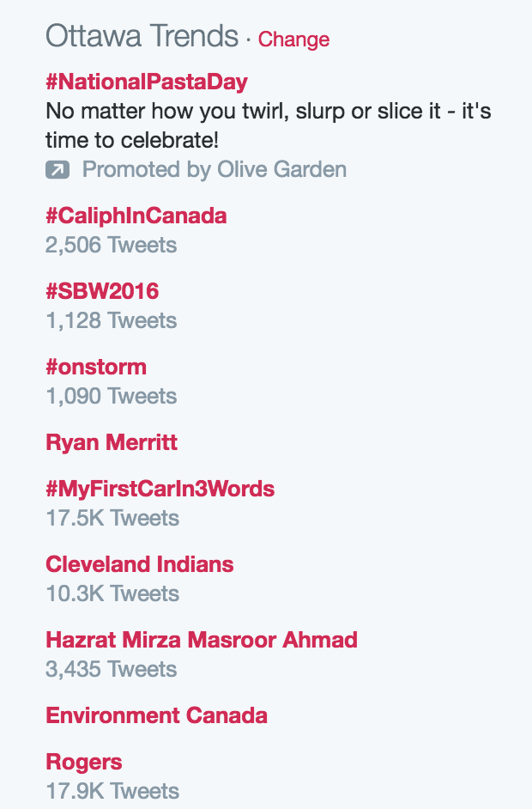Click the 3,435 Tweets count
532x809 pixels.
[x=111, y=669]
